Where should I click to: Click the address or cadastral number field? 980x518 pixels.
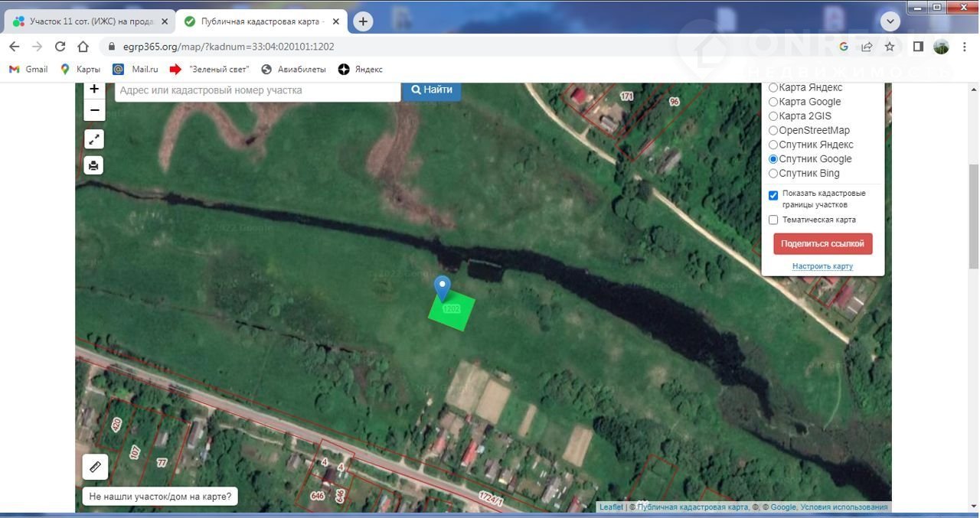point(257,90)
